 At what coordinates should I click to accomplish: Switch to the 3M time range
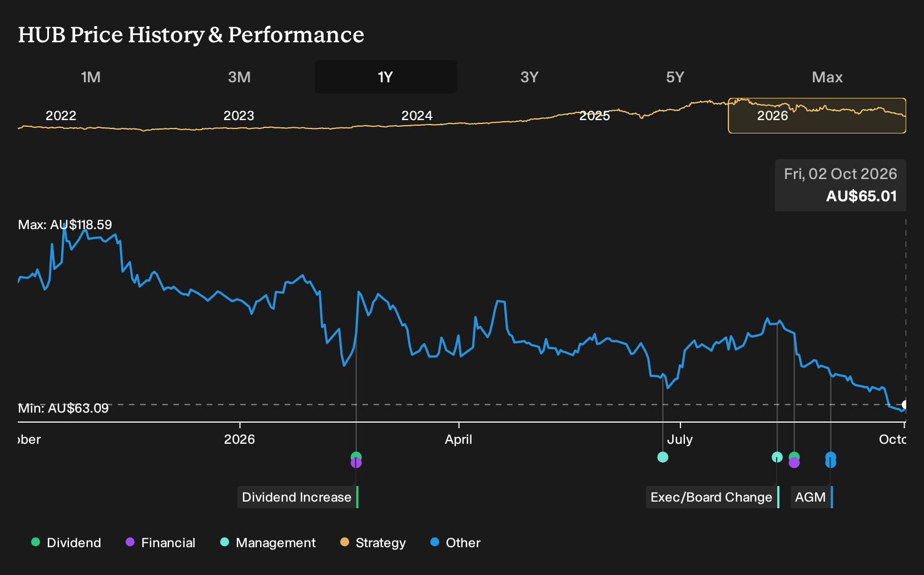coord(239,77)
